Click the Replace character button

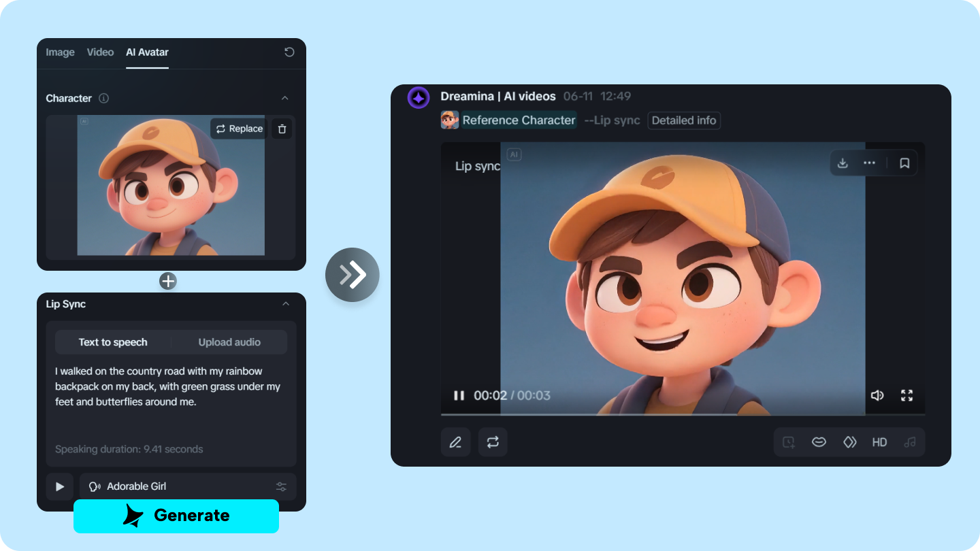[x=239, y=129]
